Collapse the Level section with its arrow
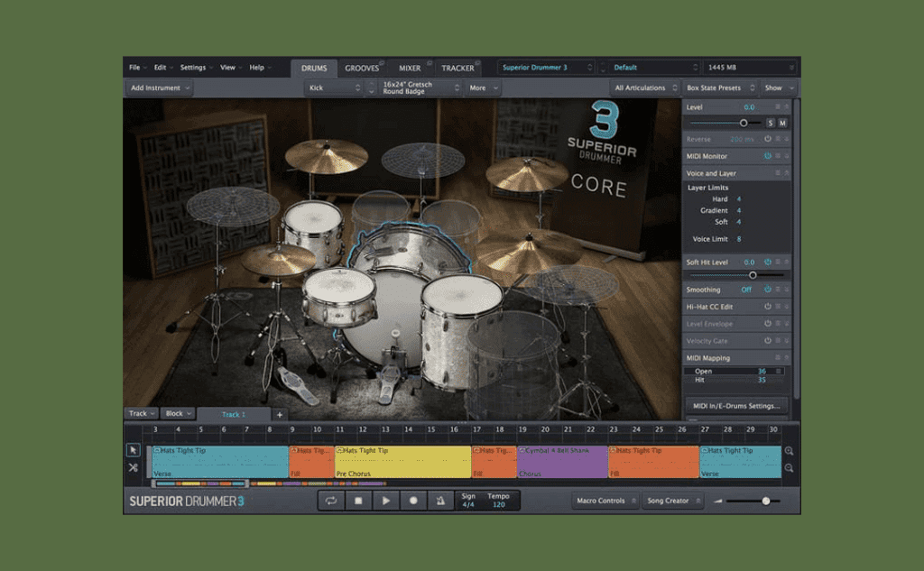This screenshot has width=924, height=571. [786, 107]
